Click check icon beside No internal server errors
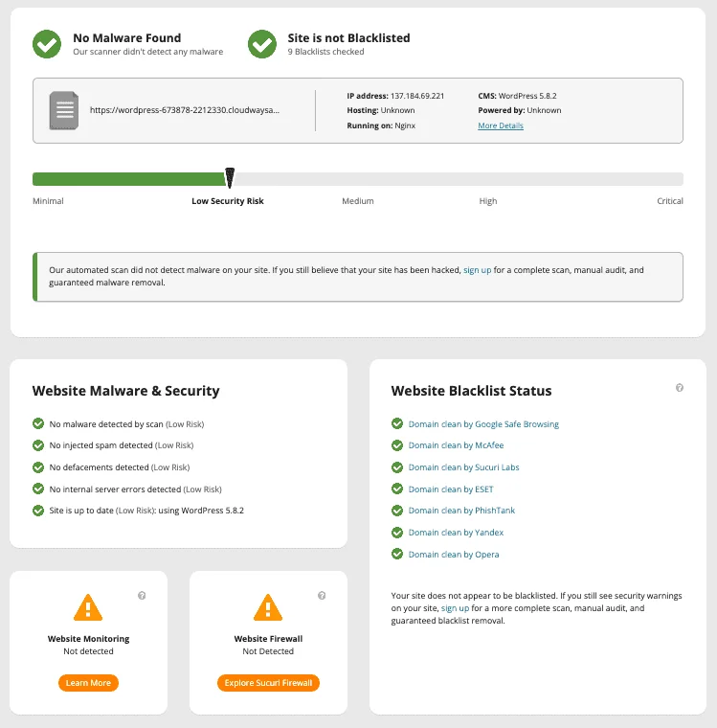Image resolution: width=717 pixels, height=728 pixels. [x=38, y=489]
